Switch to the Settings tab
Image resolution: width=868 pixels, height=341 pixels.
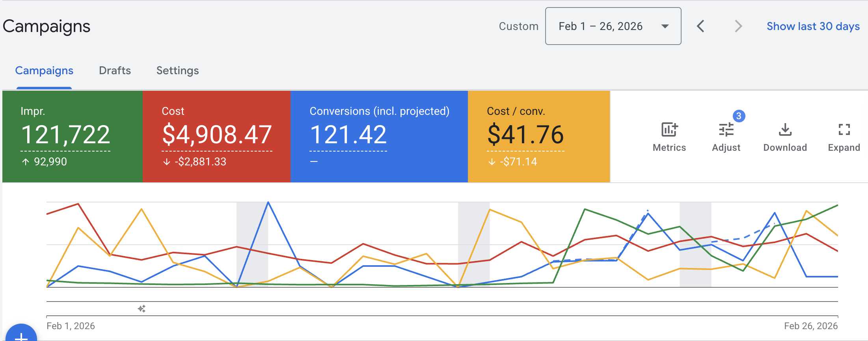177,71
